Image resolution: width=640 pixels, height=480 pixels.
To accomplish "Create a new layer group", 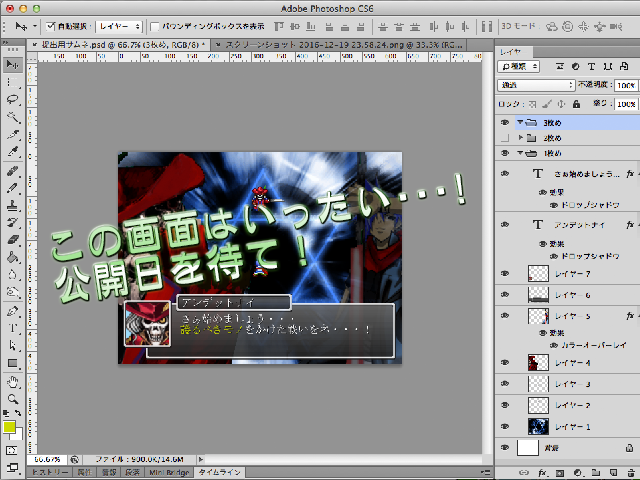I will pyautogui.click(x=596, y=473).
